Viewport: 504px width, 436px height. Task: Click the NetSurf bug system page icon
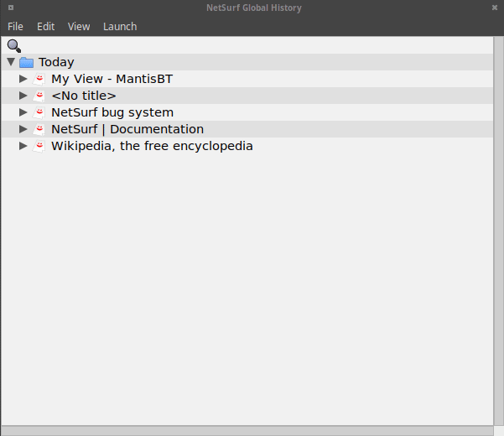pos(39,112)
